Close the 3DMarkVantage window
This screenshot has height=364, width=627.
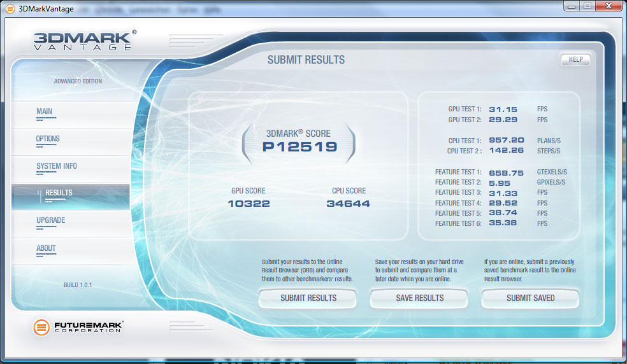609,6
